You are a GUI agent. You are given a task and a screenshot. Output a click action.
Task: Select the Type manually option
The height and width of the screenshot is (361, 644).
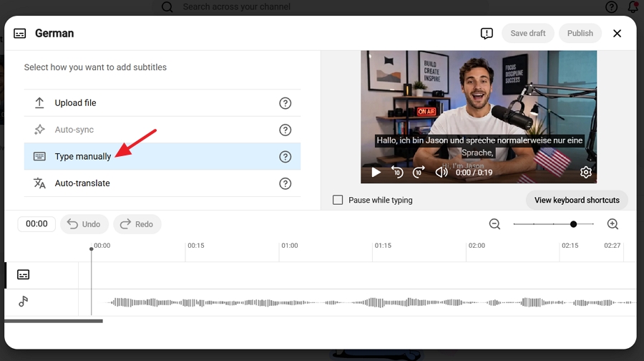pyautogui.click(x=162, y=156)
